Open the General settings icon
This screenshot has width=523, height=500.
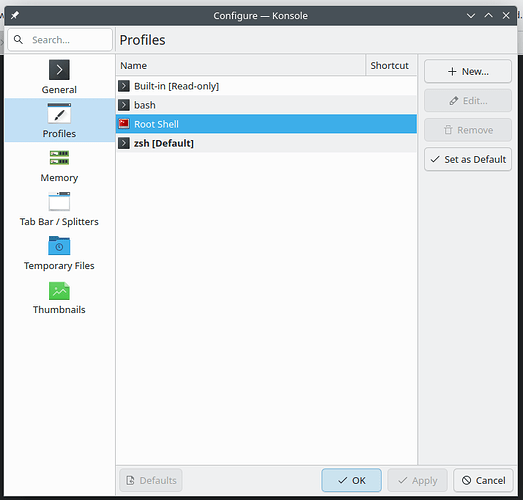(59, 70)
